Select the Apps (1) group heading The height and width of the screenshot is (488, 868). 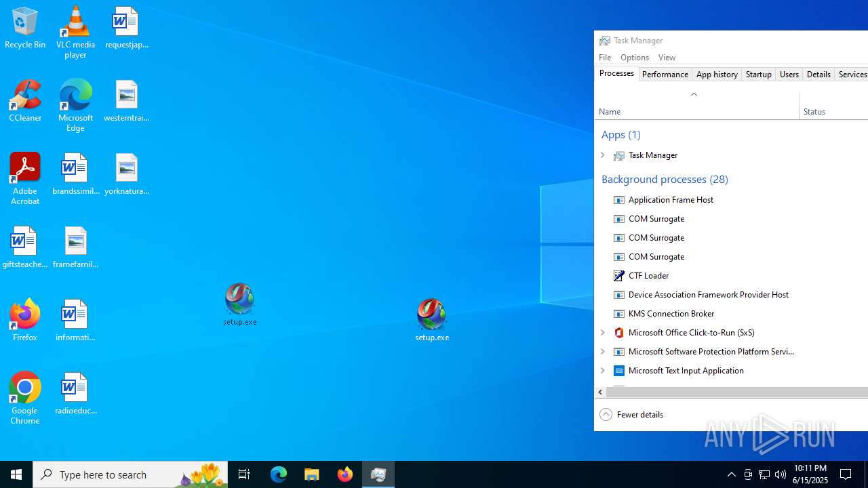[621, 135]
